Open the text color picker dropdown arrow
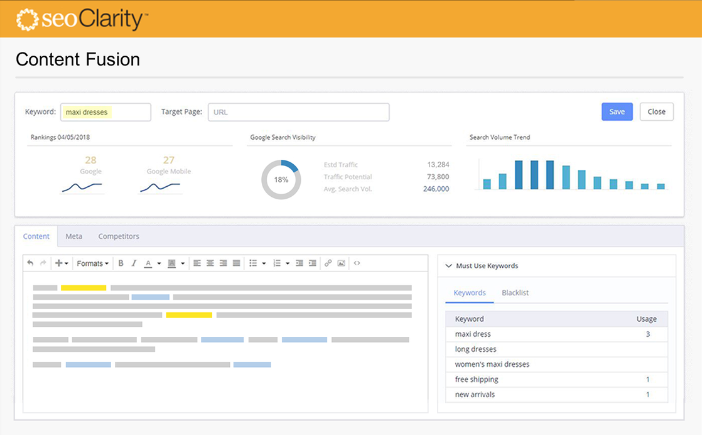702x435 pixels. pyautogui.click(x=158, y=263)
